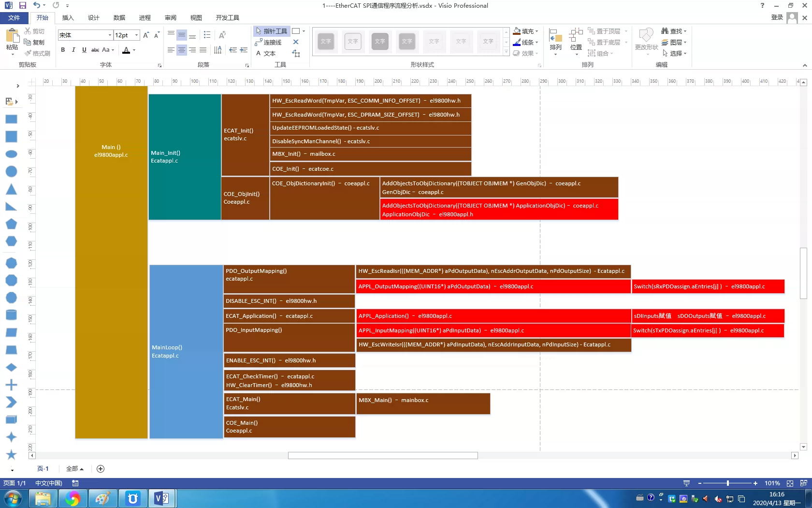This screenshot has height=508, width=812.
Task: Choose the five-point star shape in the stencil
Action: (x=11, y=454)
